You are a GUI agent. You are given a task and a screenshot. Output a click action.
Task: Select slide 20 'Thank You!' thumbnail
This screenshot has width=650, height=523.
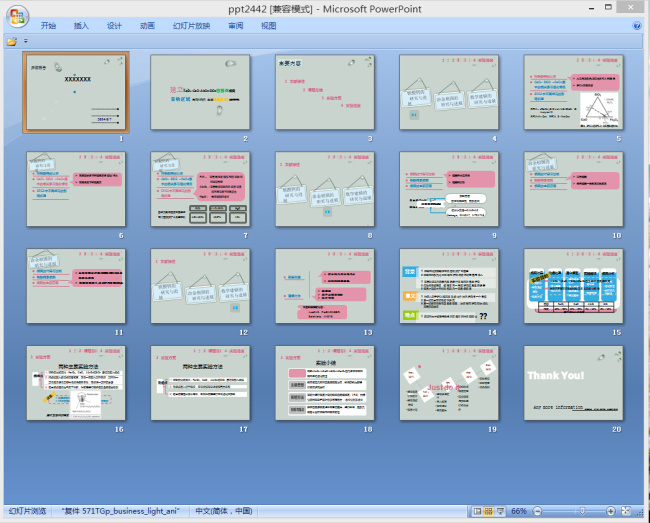pyautogui.click(x=573, y=383)
